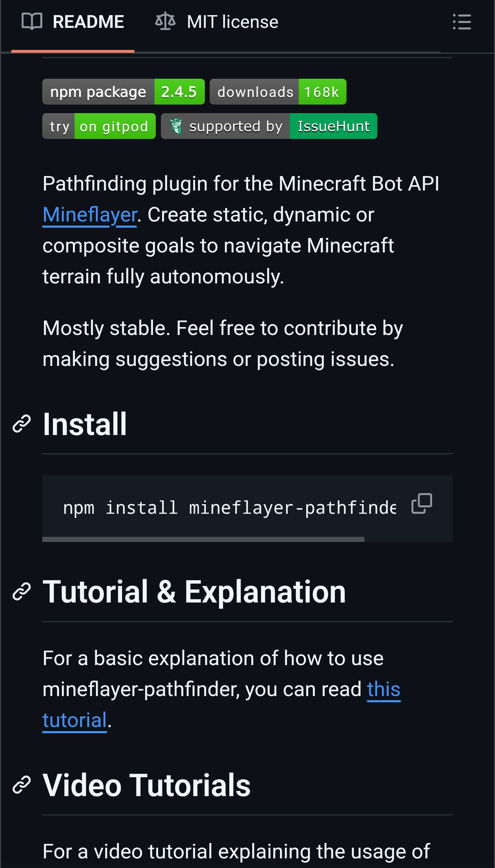Click the npm install command text

[x=229, y=508]
